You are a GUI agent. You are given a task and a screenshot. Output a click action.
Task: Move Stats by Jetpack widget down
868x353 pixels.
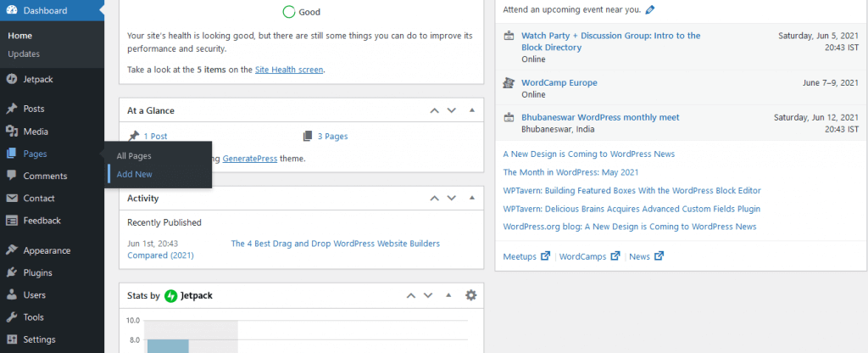click(x=428, y=295)
